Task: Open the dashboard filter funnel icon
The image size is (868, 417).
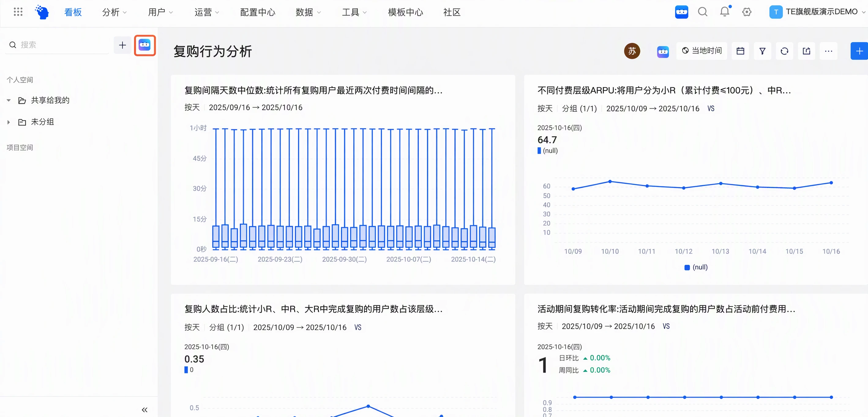Action: pyautogui.click(x=762, y=51)
